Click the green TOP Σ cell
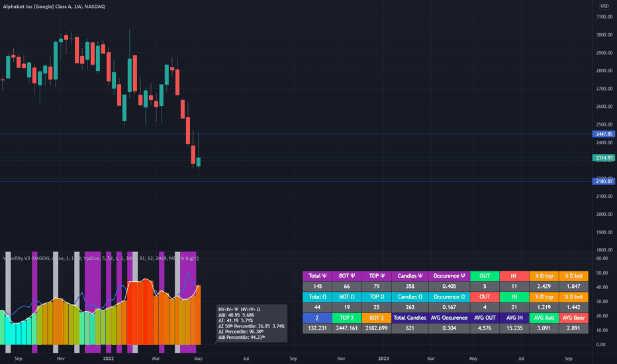 (347, 318)
